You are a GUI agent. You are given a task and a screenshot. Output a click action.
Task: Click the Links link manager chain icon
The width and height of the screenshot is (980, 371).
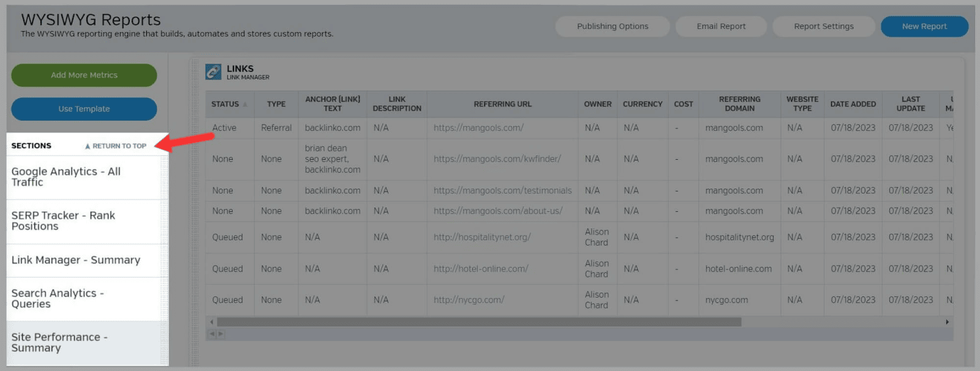coord(213,72)
